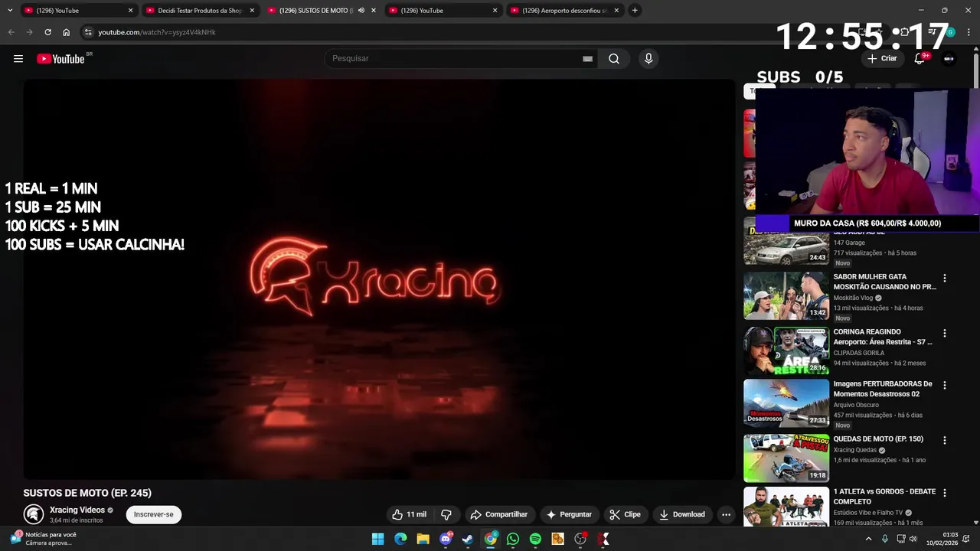Open options for Imagens PERTURBADORAS video
Screen dimensions: 980x551
click(945, 386)
